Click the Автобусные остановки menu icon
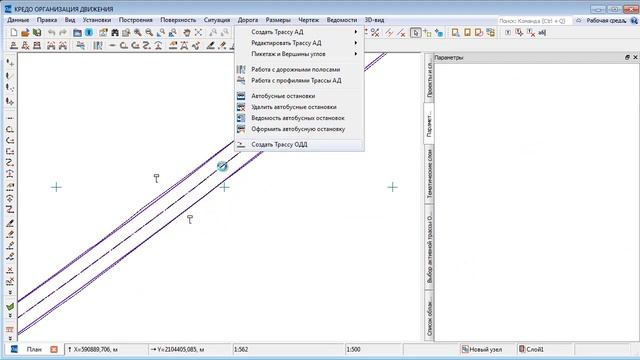640x360 pixels. [x=241, y=96]
